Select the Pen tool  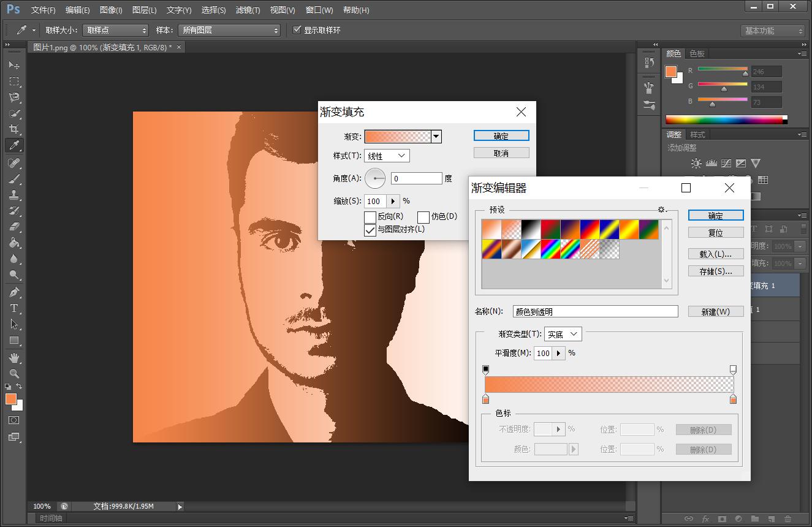(x=13, y=292)
